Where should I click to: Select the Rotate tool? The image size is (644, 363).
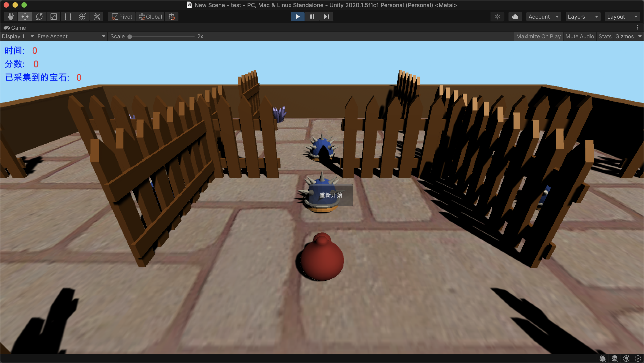(x=39, y=17)
